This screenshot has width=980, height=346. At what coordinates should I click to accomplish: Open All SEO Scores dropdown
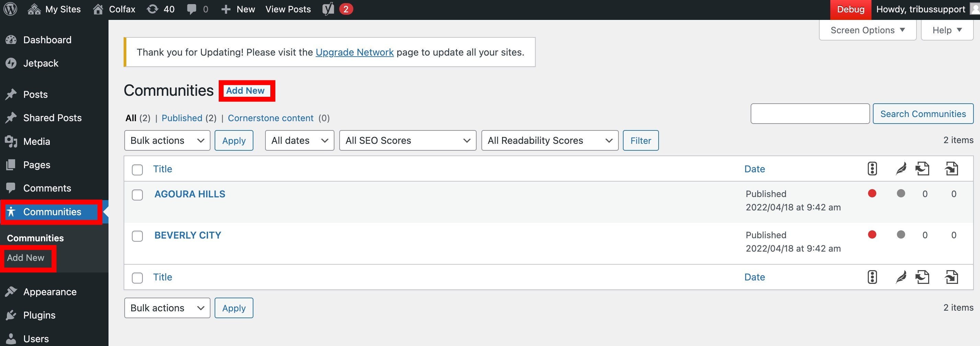tap(408, 140)
